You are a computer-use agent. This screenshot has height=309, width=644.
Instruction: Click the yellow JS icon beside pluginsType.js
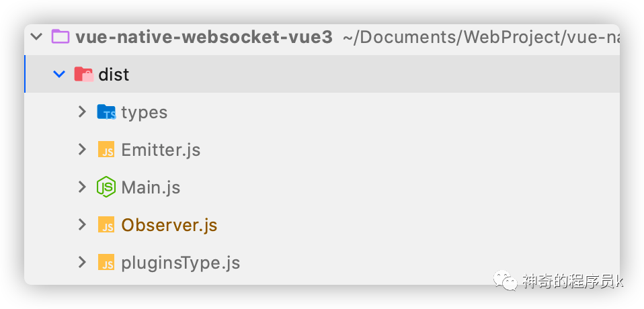click(x=106, y=262)
